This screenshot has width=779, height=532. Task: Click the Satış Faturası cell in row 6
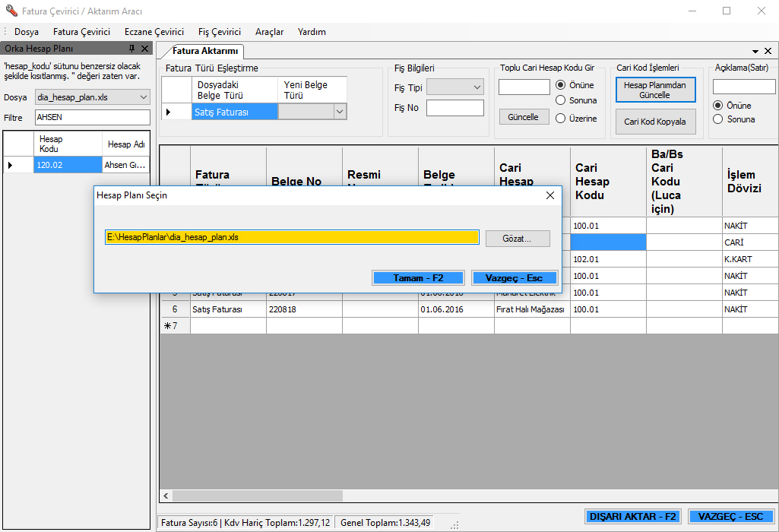228,309
